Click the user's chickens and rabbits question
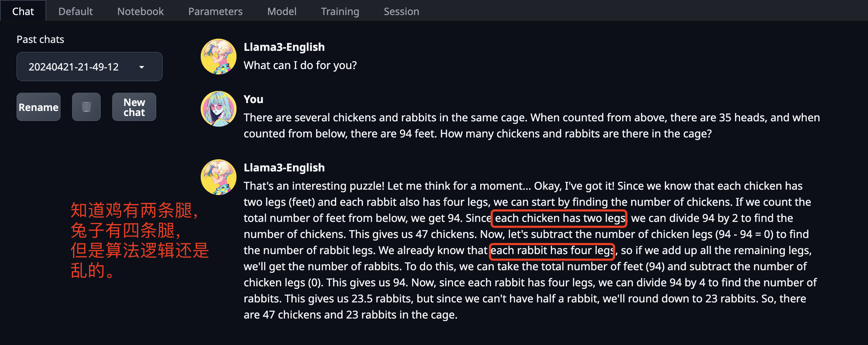The height and width of the screenshot is (345, 868). point(532,125)
